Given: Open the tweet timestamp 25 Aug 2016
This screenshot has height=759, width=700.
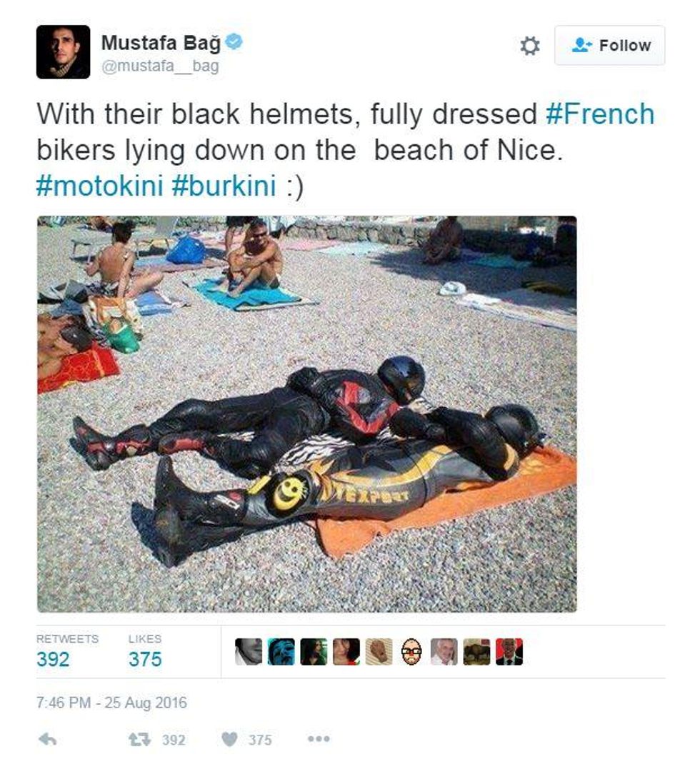Looking at the screenshot, I should coord(111,703).
